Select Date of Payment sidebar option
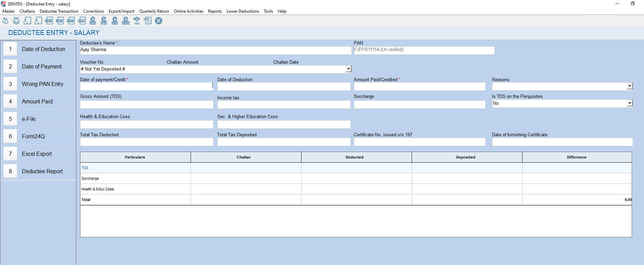 38,66
